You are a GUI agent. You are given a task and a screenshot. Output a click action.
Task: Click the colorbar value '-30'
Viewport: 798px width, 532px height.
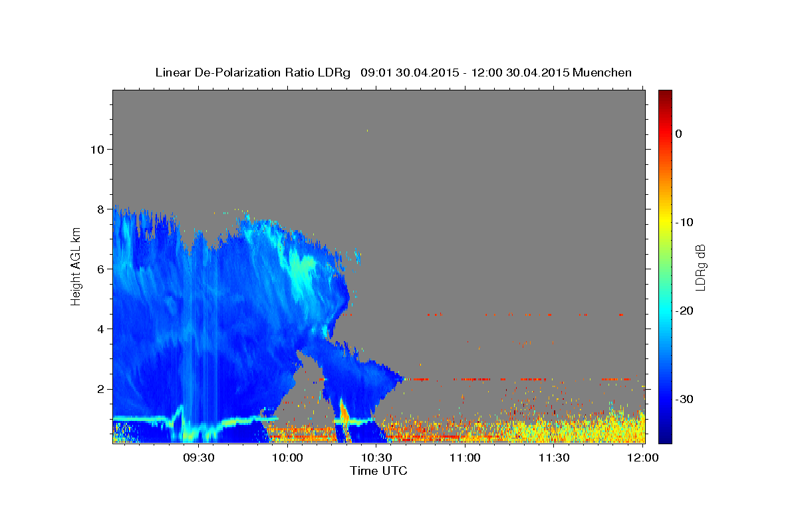click(x=684, y=399)
